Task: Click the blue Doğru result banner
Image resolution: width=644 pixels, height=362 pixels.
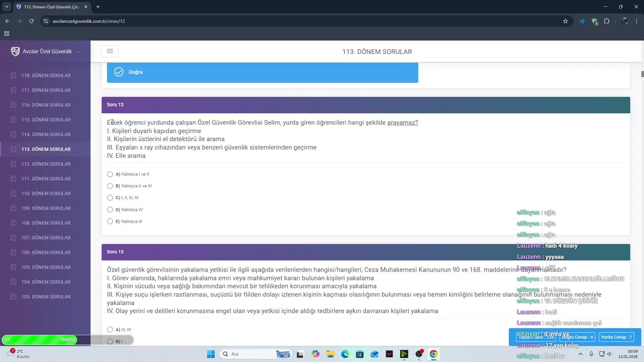Action: pyautogui.click(x=263, y=72)
